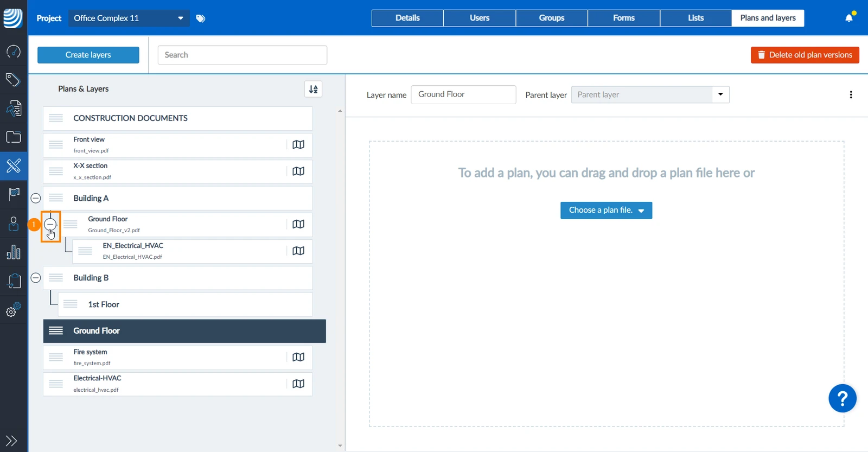
Task: Click the tags icon beside project selector
Action: click(201, 18)
